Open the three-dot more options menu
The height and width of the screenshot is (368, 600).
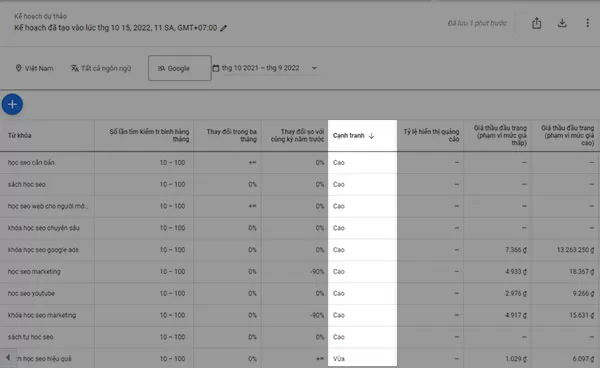coord(587,23)
